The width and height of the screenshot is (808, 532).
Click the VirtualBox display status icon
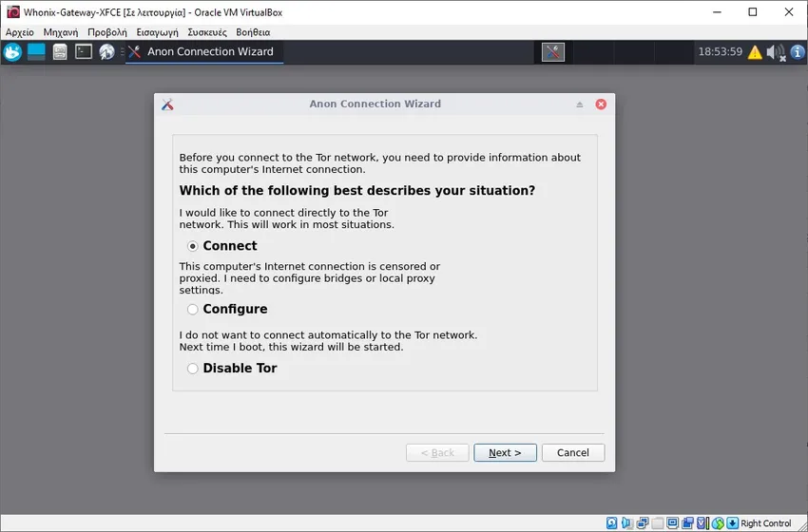672,523
